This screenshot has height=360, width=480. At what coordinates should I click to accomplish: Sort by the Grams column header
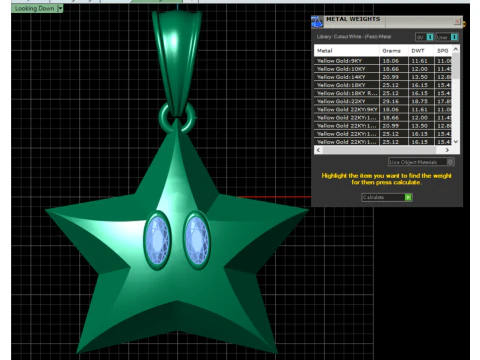394,51
